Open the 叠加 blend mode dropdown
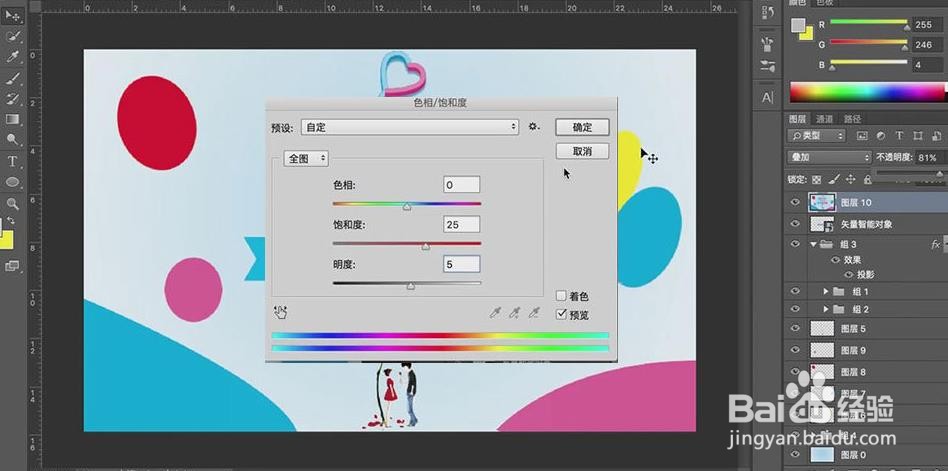Screen dimensions: 948x471 pyautogui.click(x=829, y=157)
